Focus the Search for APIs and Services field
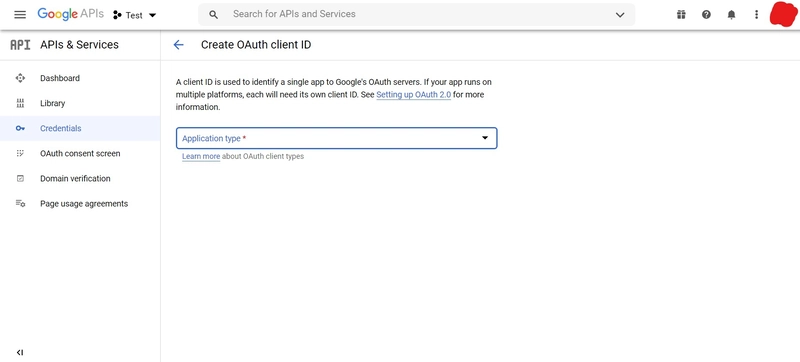This screenshot has width=800, height=362. pyautogui.click(x=416, y=14)
